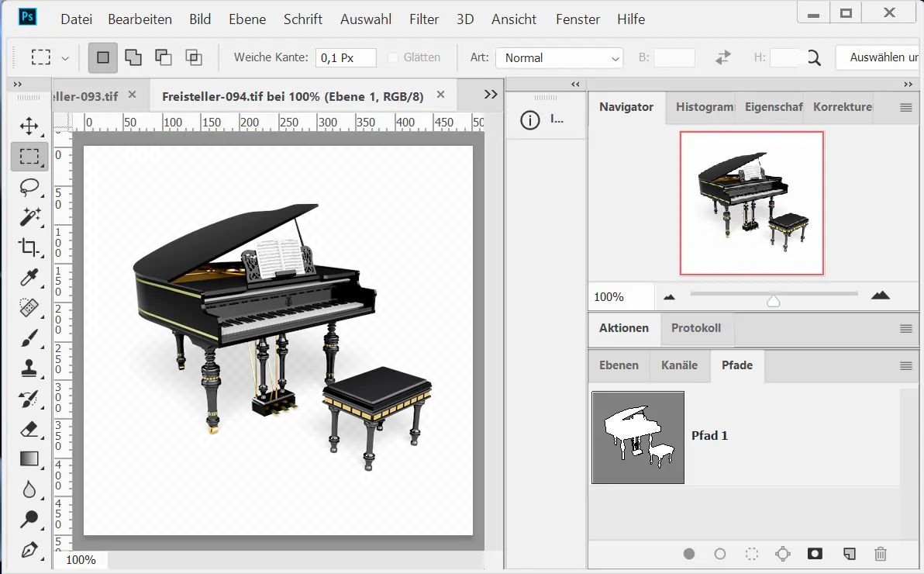Select the Magic Wand tool
Image resolution: width=924 pixels, height=574 pixels.
click(29, 216)
